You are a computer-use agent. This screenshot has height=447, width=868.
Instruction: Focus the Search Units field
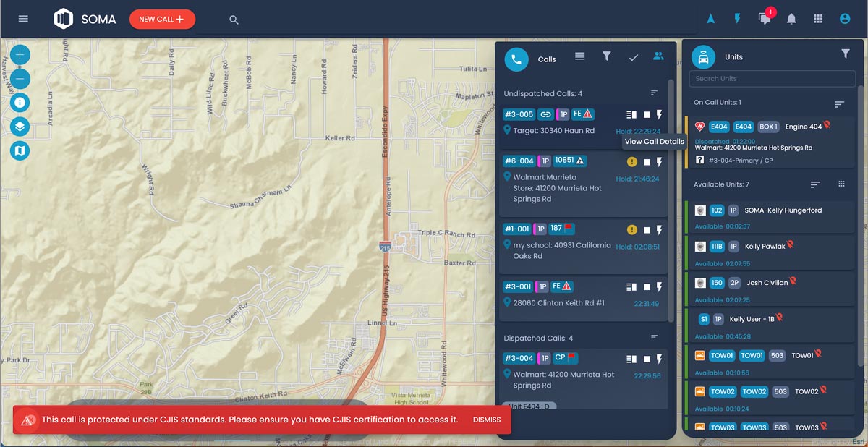pos(773,79)
